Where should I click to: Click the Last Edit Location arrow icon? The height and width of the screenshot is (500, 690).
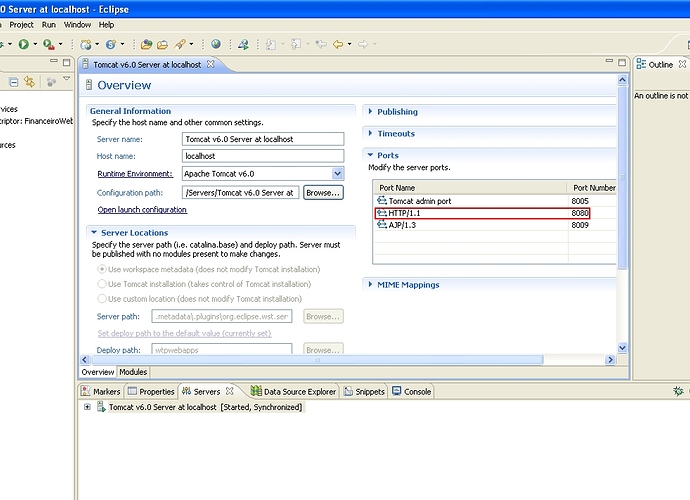[x=321, y=44]
